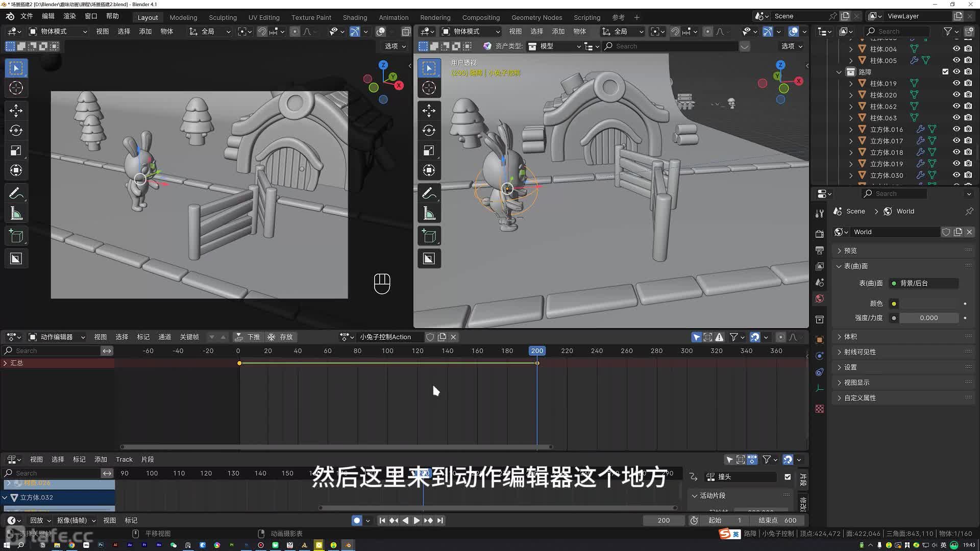The image size is (980, 551).
Task: Pin the properties editor context
Action: point(969,211)
